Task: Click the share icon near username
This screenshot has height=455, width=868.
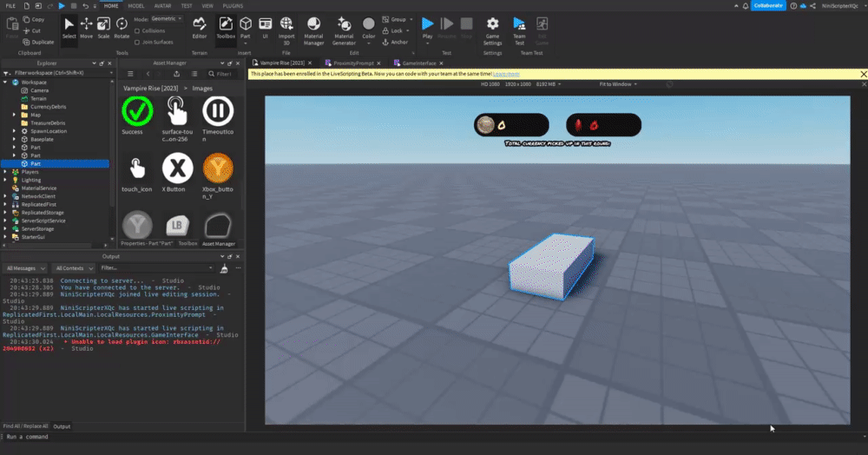Action: pos(812,6)
